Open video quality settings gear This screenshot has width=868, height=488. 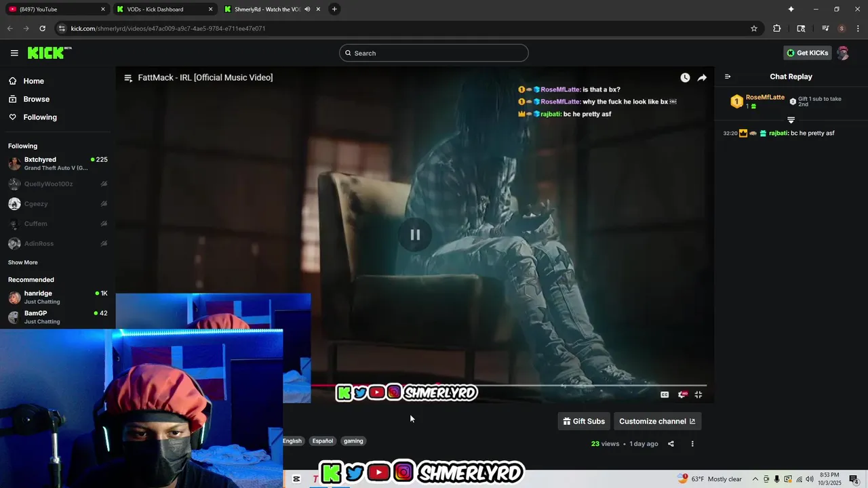pyautogui.click(x=682, y=394)
